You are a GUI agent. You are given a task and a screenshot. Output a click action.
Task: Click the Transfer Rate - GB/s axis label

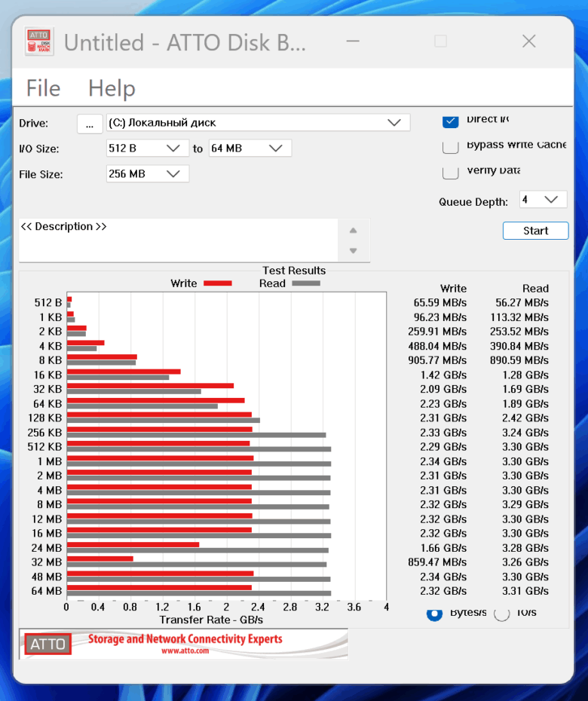click(211, 620)
